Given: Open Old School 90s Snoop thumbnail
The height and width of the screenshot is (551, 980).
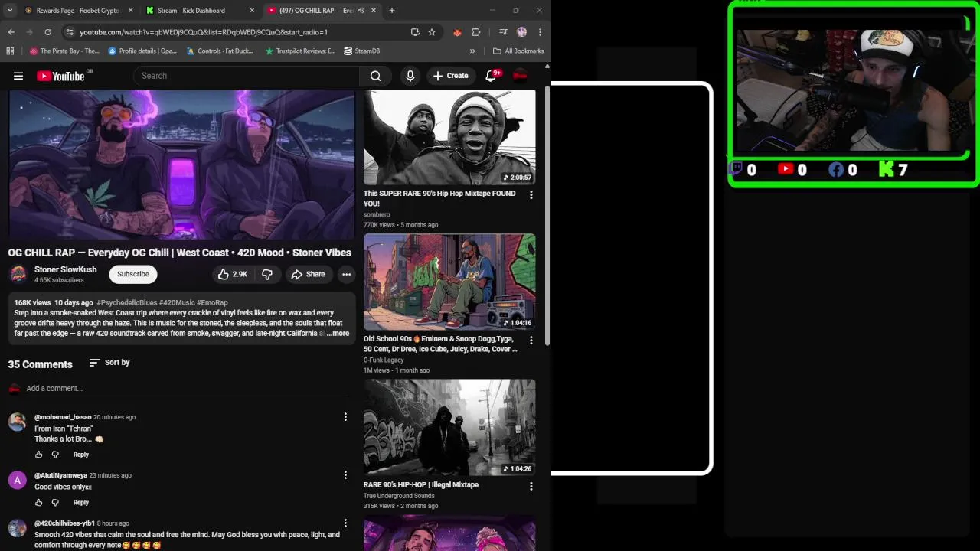Looking at the screenshot, I should 449,282.
